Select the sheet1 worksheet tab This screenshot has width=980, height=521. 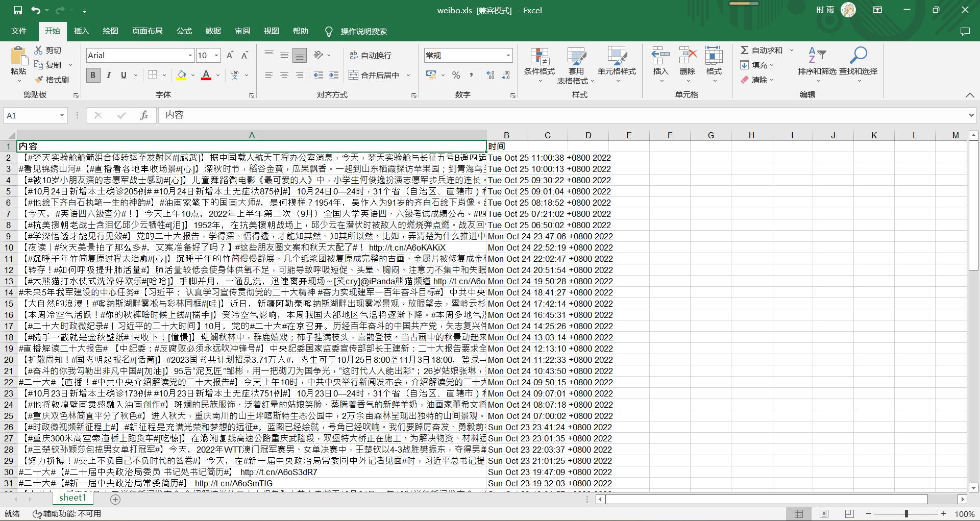point(72,498)
